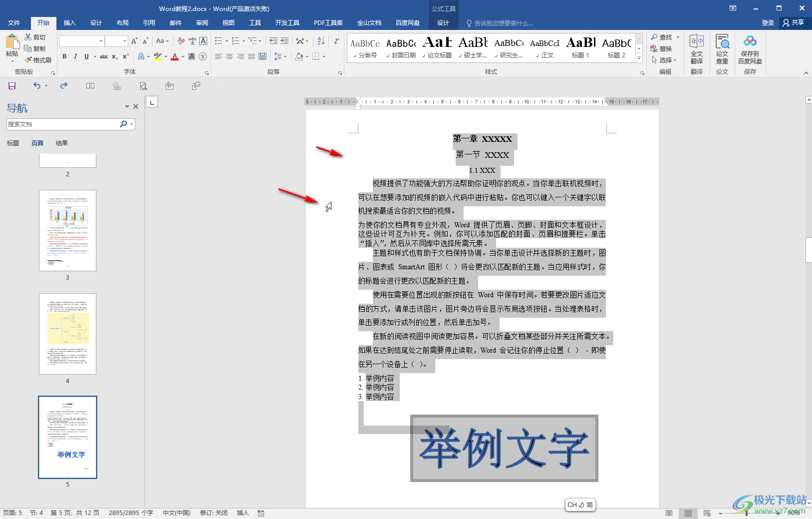Click the Decrease Indent icon
812x519 pixels.
click(273, 41)
